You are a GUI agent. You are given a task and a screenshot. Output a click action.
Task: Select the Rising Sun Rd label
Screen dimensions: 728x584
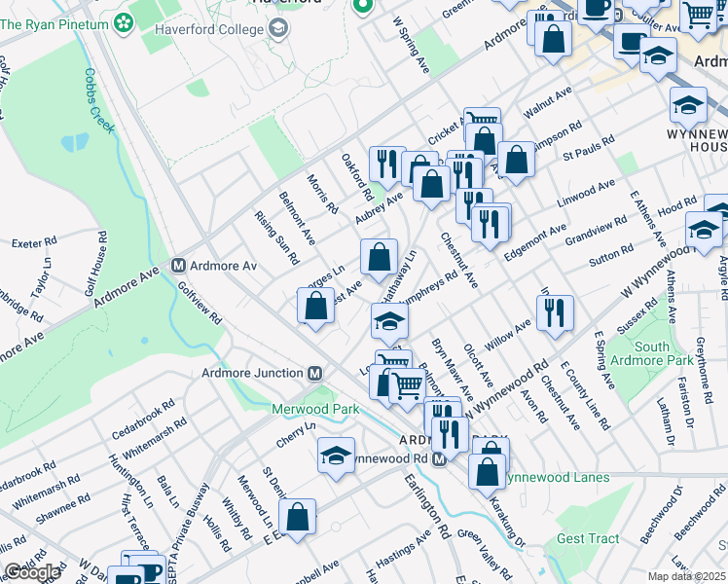point(277,237)
